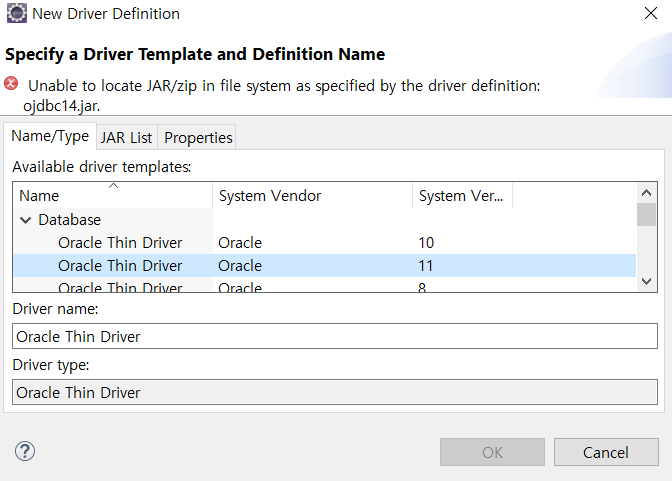This screenshot has height=481, width=672.
Task: Select the Name/Type tab
Action: (x=50, y=136)
